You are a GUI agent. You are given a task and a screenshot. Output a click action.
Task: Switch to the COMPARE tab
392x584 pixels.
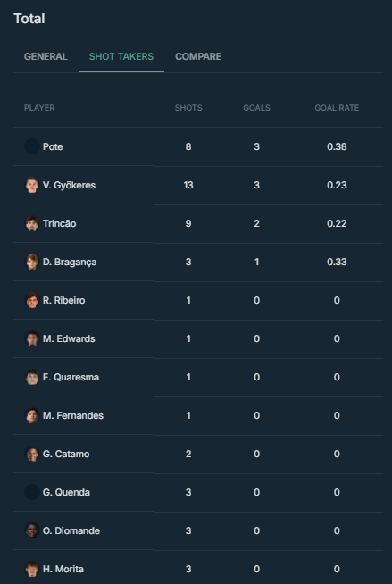coord(198,56)
